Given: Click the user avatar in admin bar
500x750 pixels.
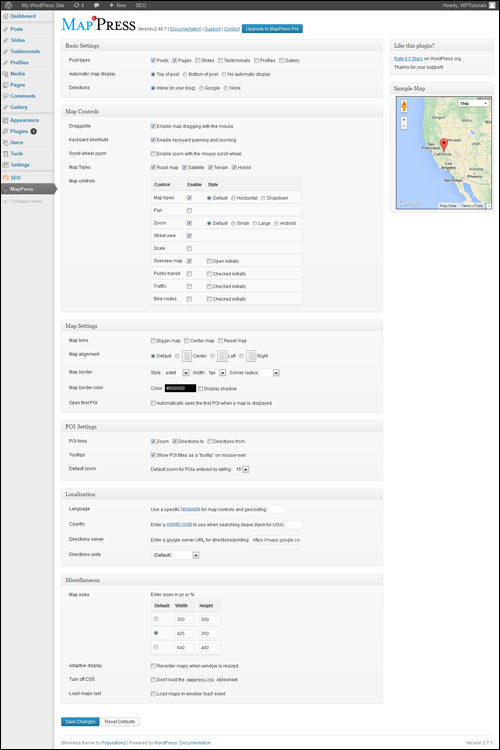Looking at the screenshot, I should tap(492, 5).
